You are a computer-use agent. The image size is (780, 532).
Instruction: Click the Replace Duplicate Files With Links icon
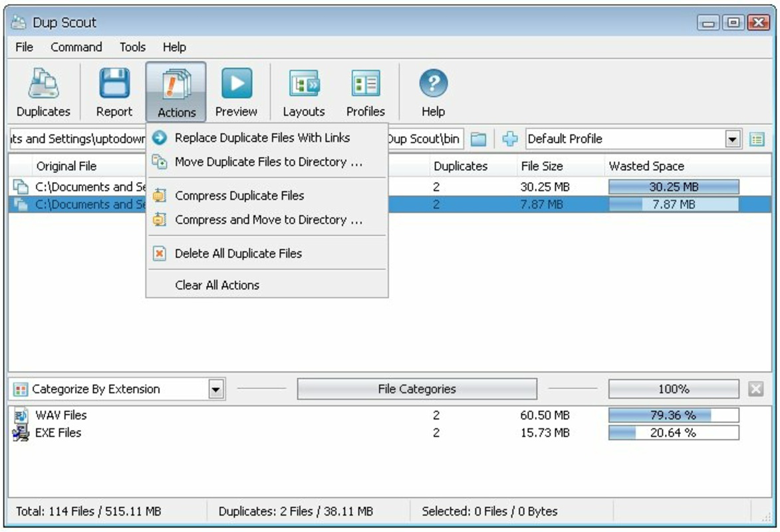click(x=160, y=138)
